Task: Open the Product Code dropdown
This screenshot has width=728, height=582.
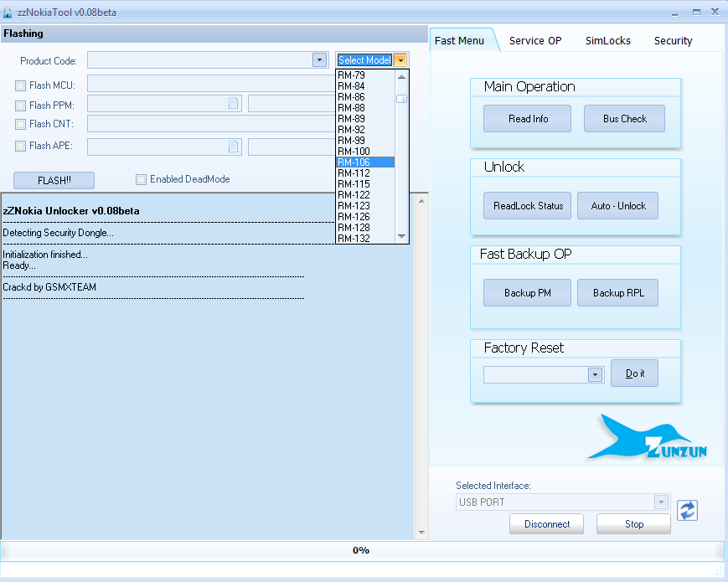Action: pos(319,59)
